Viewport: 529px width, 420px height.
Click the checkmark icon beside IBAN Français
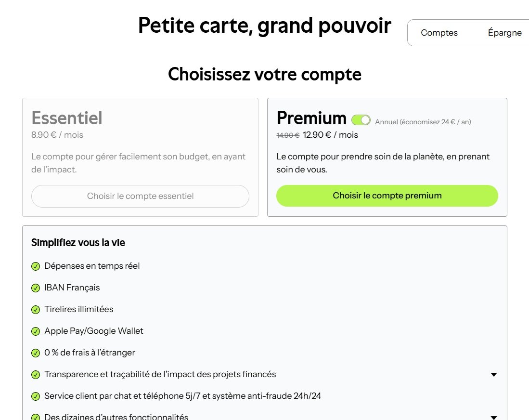tap(36, 288)
